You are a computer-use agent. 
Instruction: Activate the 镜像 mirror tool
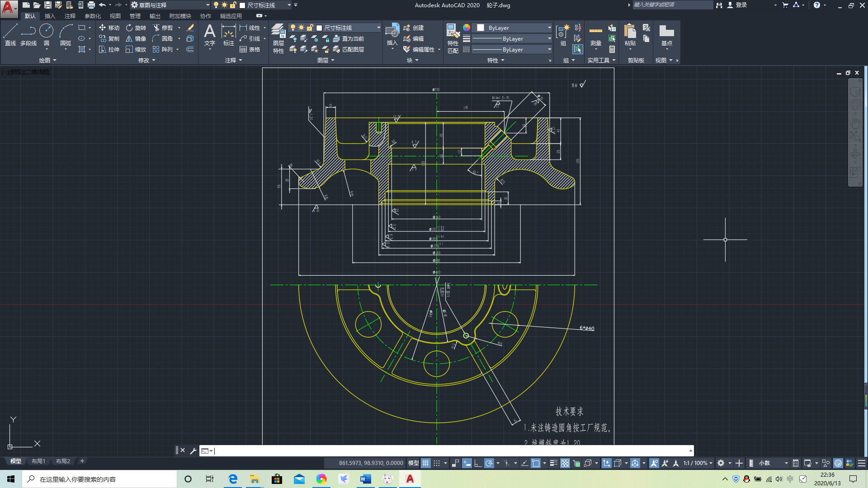(136, 38)
